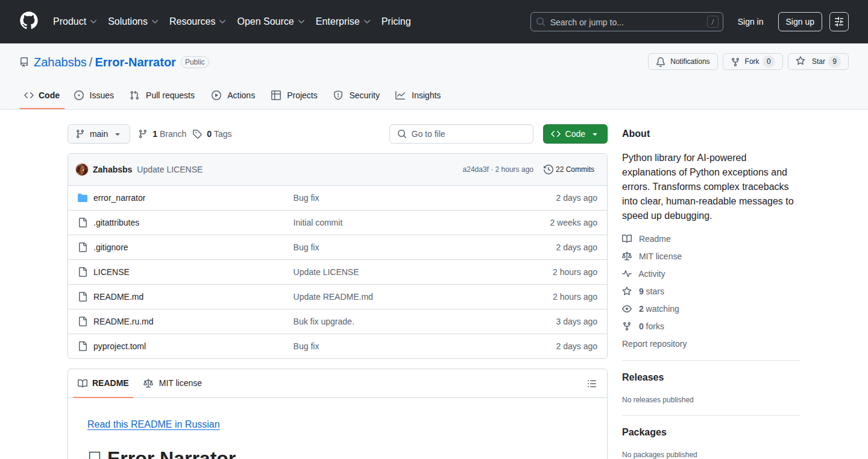Star the repository with Star button
Screen dimensions: 868x459
click(x=818, y=62)
